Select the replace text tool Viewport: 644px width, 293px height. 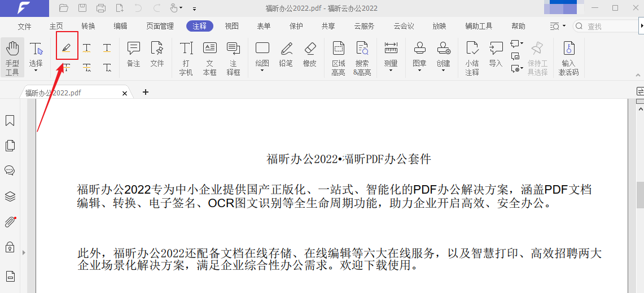(x=87, y=67)
